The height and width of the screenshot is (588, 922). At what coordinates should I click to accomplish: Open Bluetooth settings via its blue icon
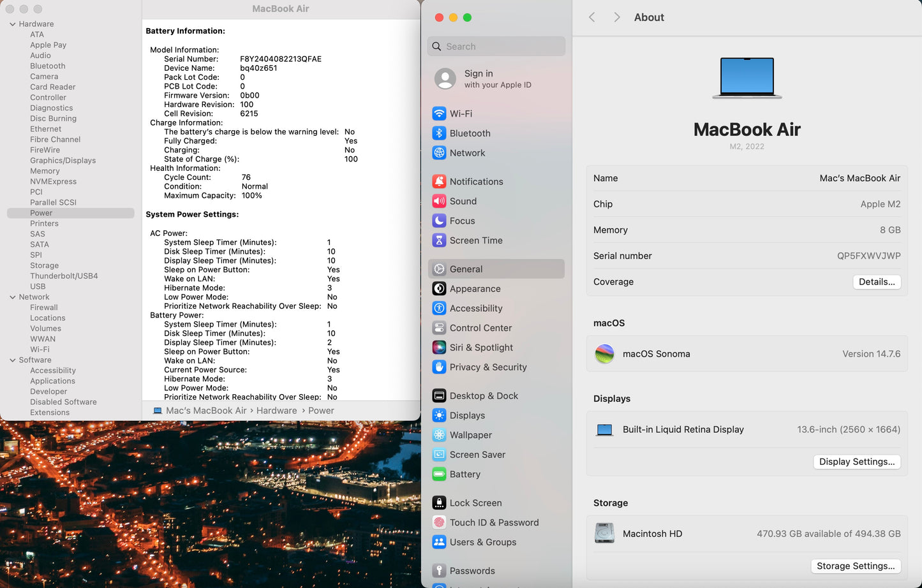pyautogui.click(x=439, y=133)
